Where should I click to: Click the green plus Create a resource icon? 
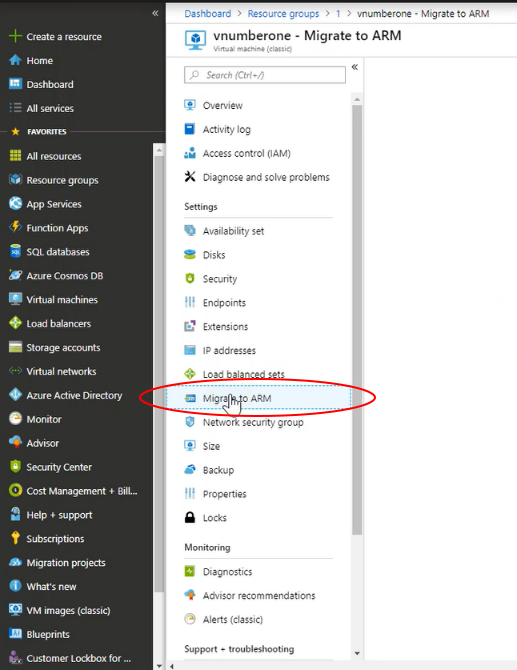15,36
